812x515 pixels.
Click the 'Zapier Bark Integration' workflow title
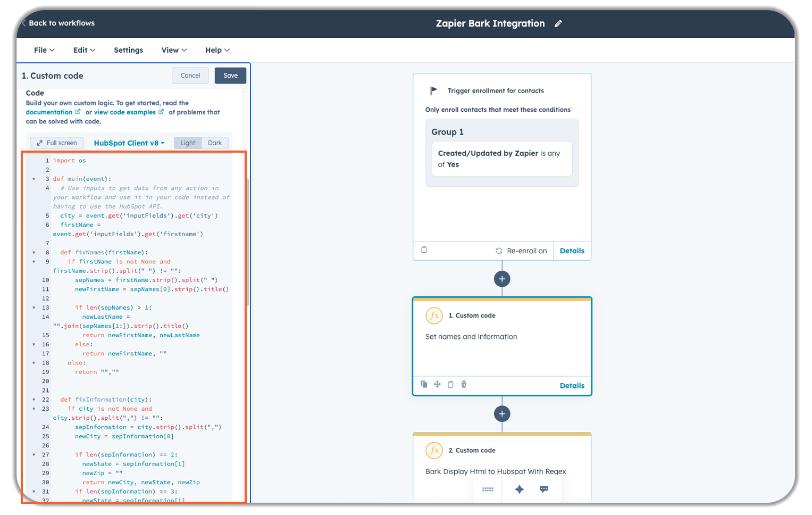(x=490, y=23)
